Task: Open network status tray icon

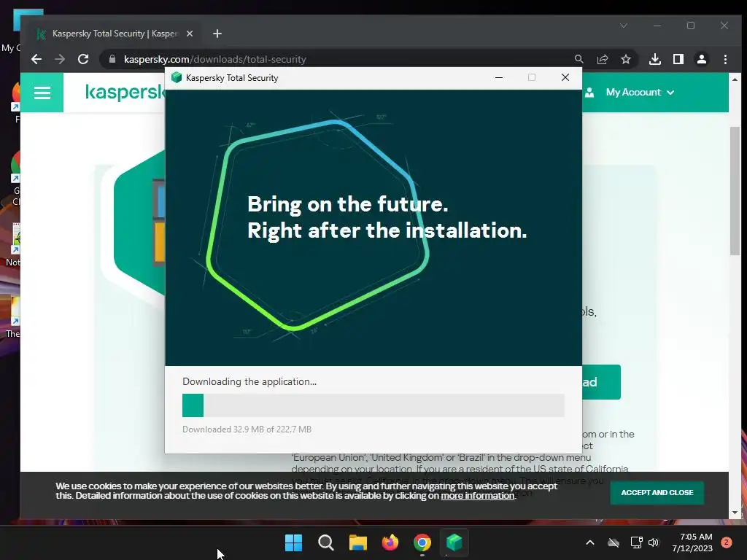Action: coord(636,542)
